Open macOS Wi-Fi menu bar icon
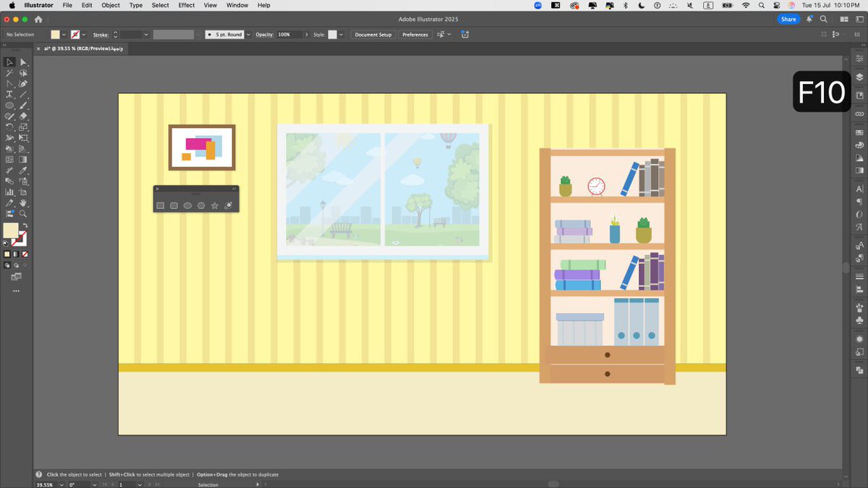Screen dimensions: 868x488 click(x=746, y=5)
